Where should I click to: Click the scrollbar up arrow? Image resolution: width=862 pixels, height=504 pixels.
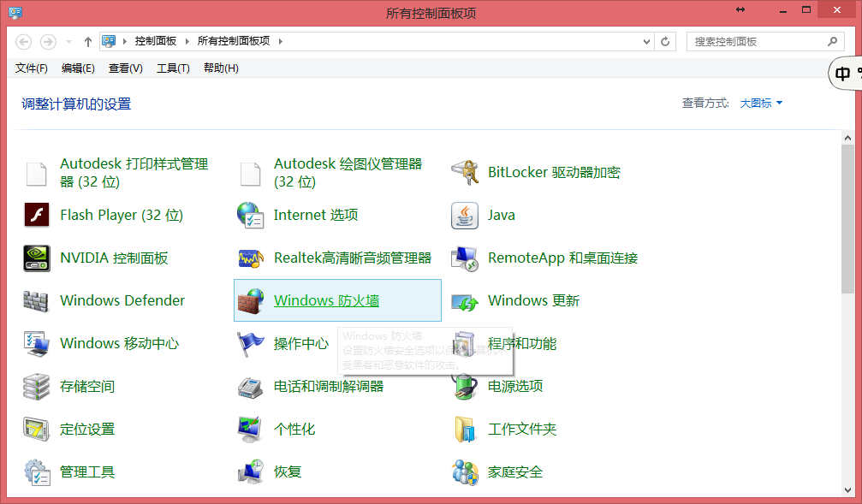click(x=847, y=138)
